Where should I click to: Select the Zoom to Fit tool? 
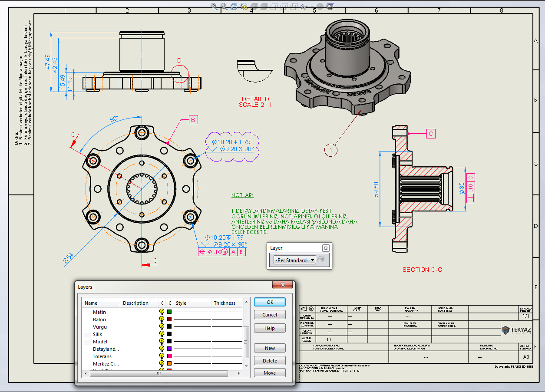(x=214, y=6)
